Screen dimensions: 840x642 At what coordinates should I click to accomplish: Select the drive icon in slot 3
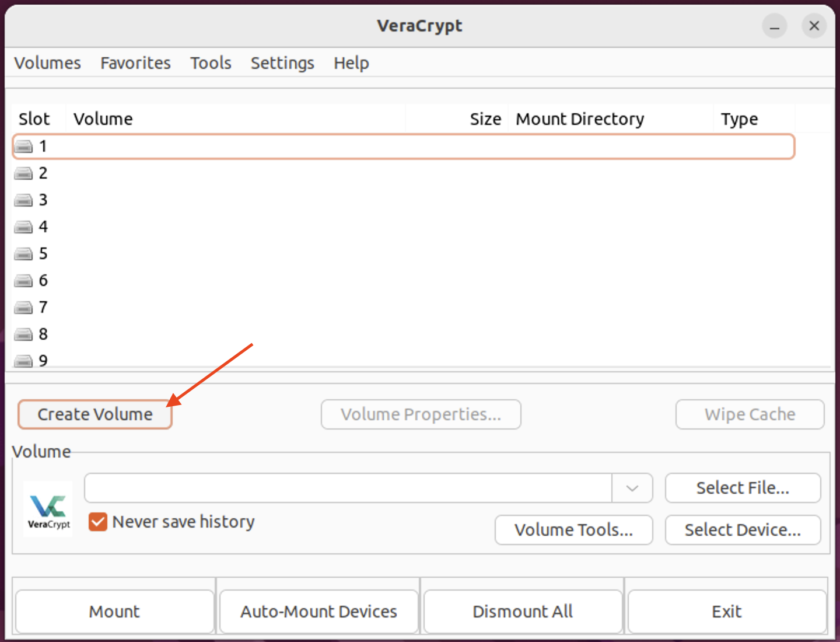[x=23, y=200]
